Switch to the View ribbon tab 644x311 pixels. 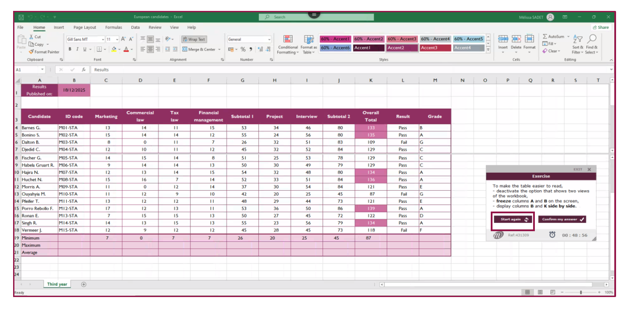174,27
